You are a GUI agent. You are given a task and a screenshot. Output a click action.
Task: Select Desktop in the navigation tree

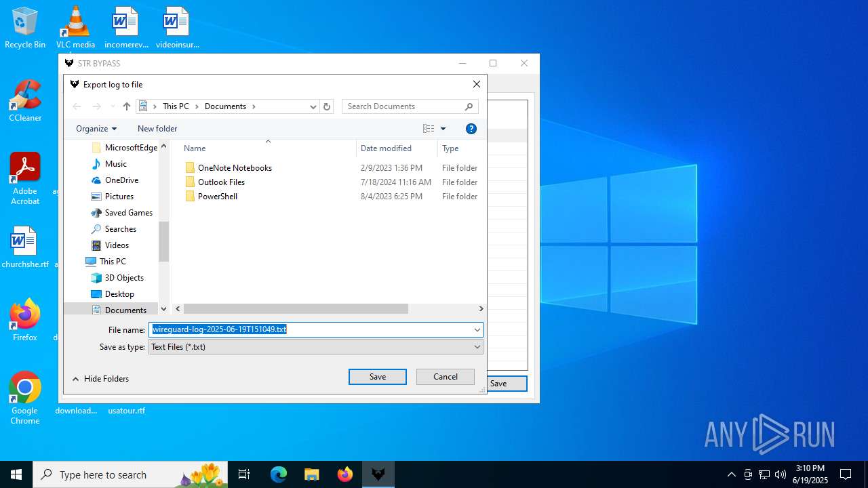[113, 294]
